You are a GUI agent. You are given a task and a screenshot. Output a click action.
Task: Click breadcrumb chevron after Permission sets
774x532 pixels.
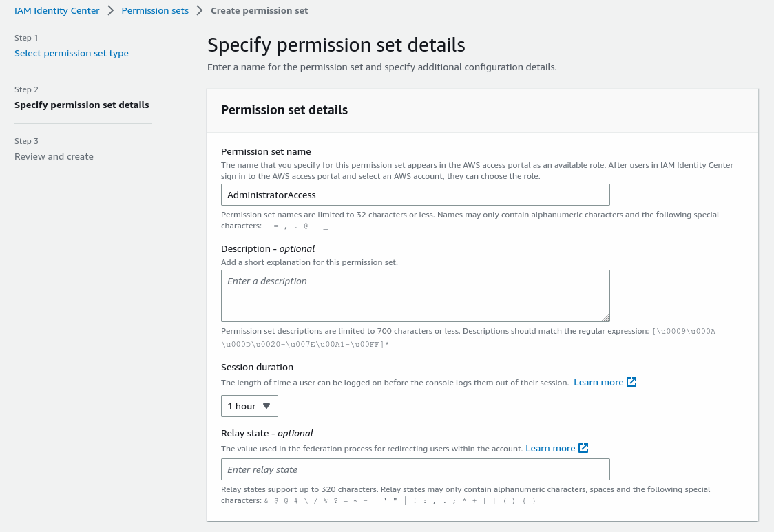click(x=200, y=10)
